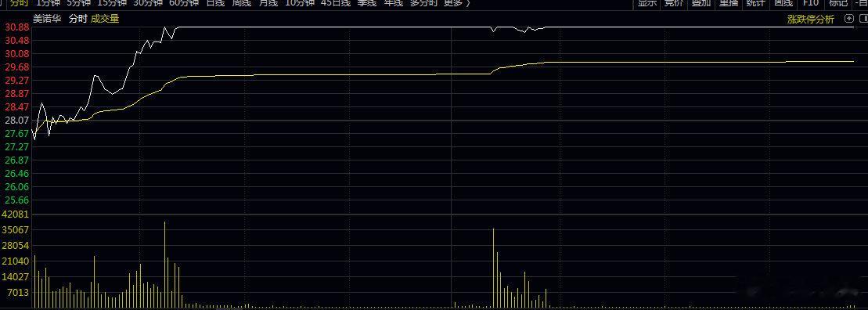This screenshot has width=868, height=310.
Task: Click the 分时 label next to 美诺华
Action: pos(77,19)
